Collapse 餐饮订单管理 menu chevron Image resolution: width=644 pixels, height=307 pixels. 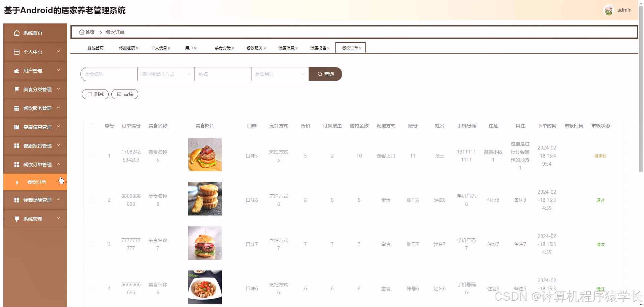(x=58, y=164)
